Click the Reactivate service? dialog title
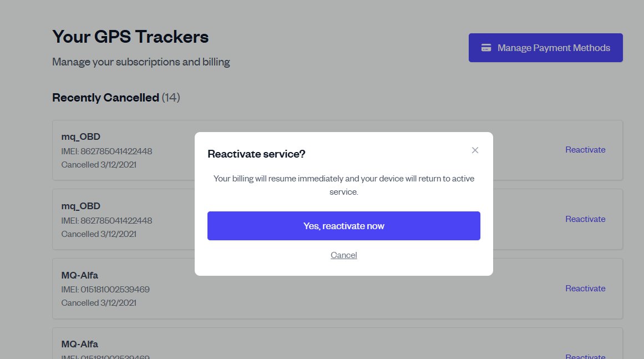The width and height of the screenshot is (644, 359). (256, 154)
